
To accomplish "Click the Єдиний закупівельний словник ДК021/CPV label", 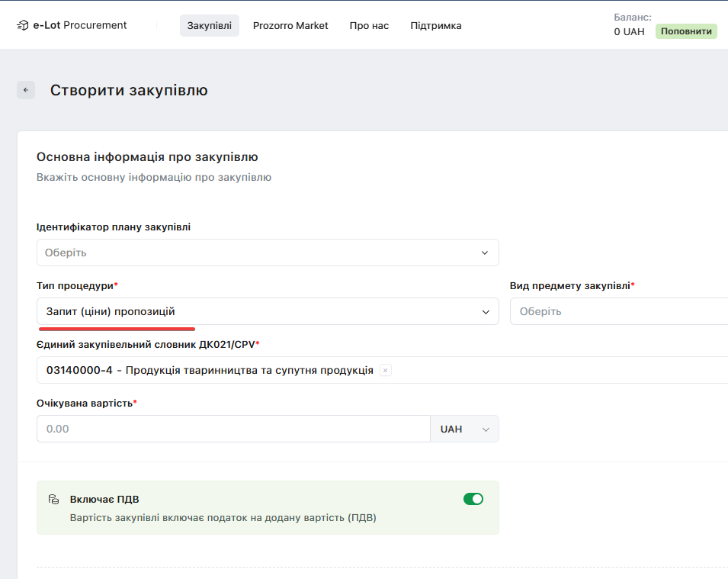I will click(148, 344).
